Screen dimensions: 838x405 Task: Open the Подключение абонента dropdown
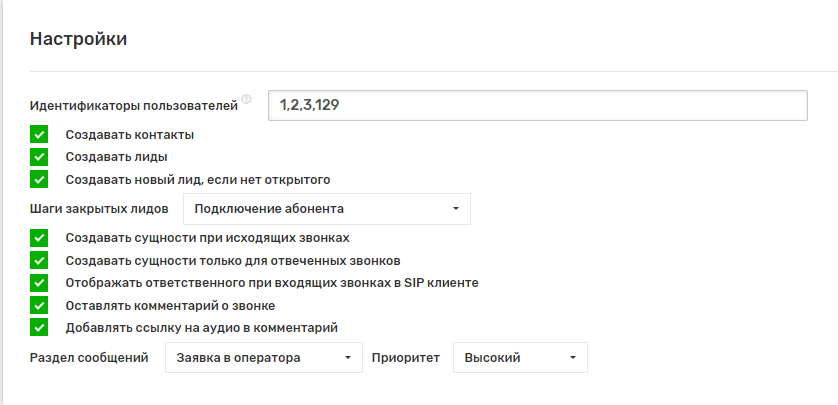click(326, 209)
